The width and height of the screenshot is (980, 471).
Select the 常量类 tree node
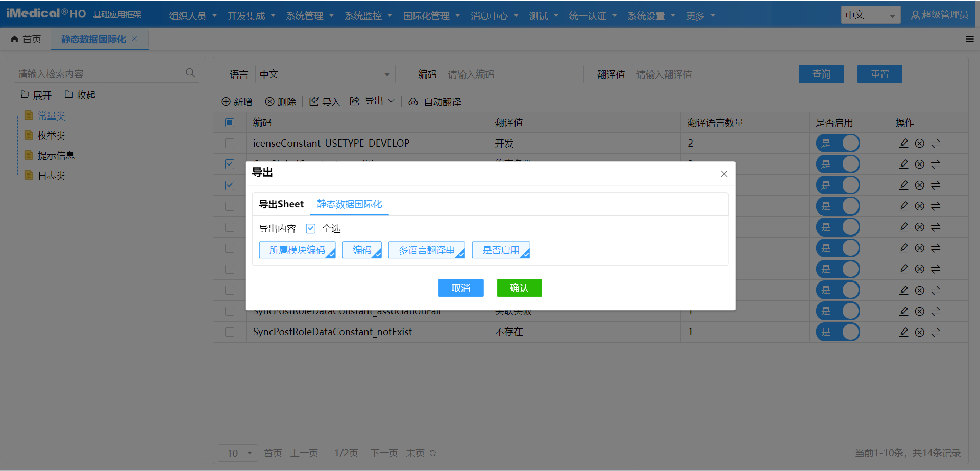[x=52, y=115]
